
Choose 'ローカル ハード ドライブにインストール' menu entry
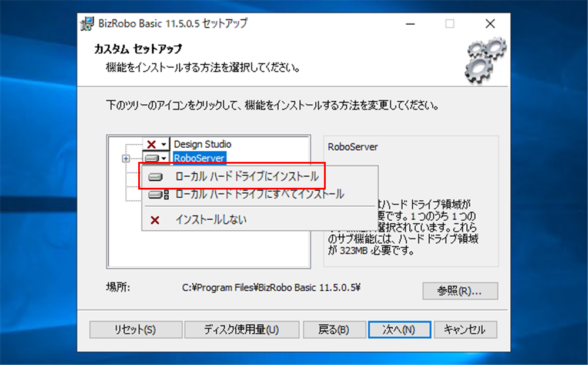tap(247, 176)
